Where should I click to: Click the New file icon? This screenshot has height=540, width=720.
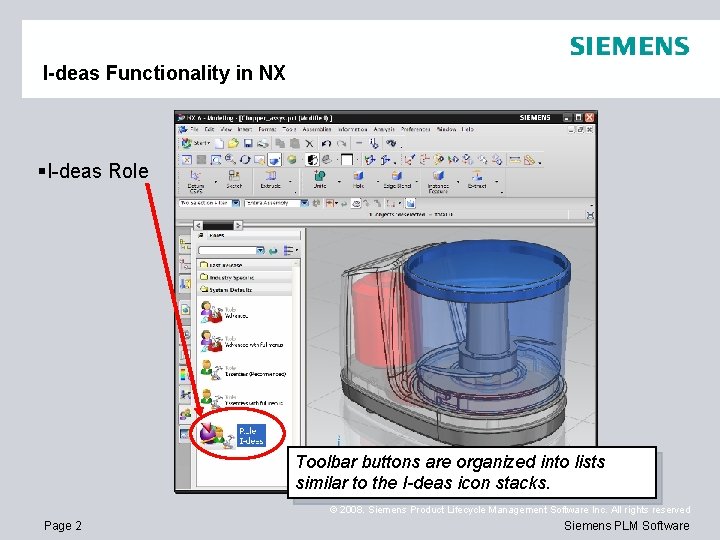click(220, 144)
